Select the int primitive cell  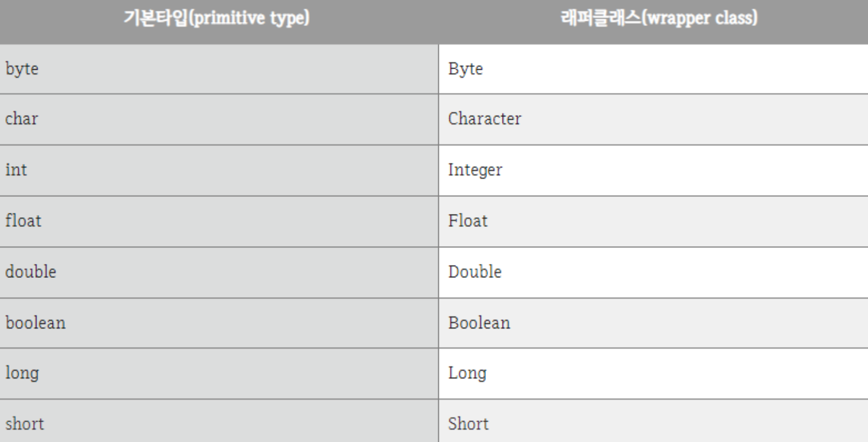[219, 171]
